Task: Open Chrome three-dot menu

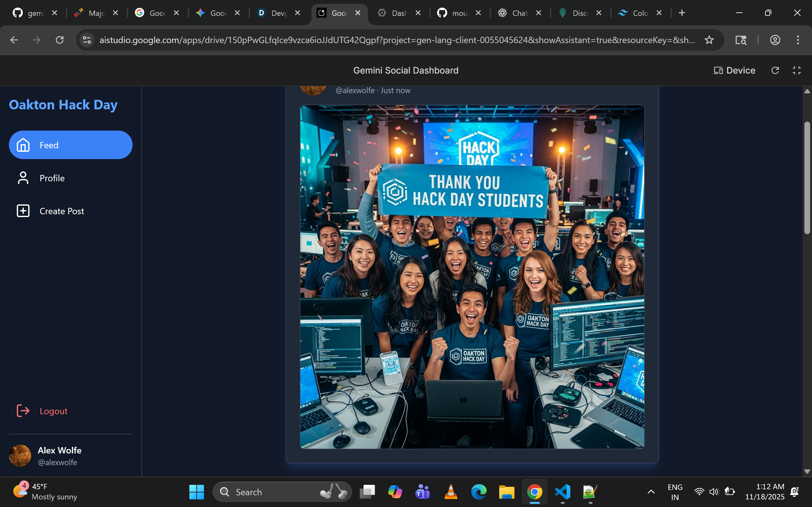Action: point(798,40)
